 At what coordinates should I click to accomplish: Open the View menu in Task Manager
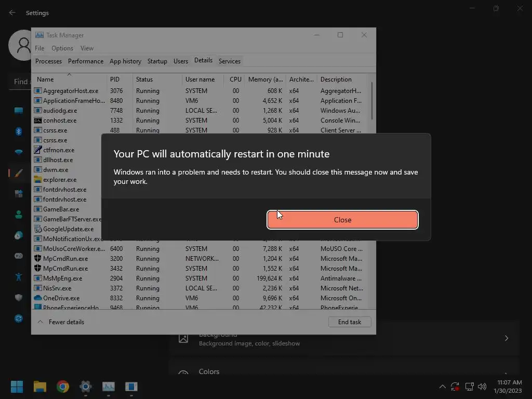[87, 48]
